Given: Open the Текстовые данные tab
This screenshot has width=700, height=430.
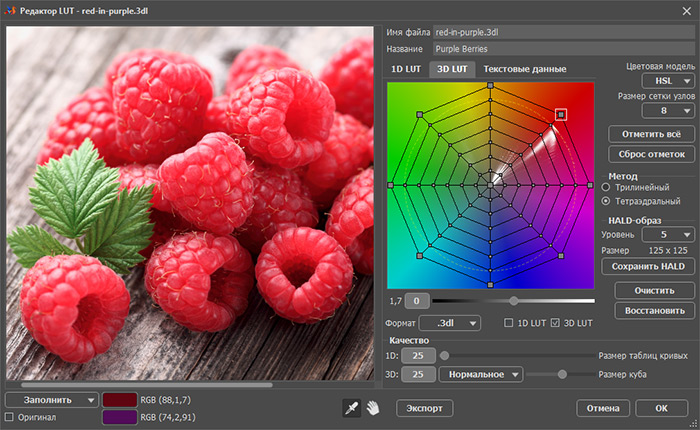Looking at the screenshot, I should 525,69.
